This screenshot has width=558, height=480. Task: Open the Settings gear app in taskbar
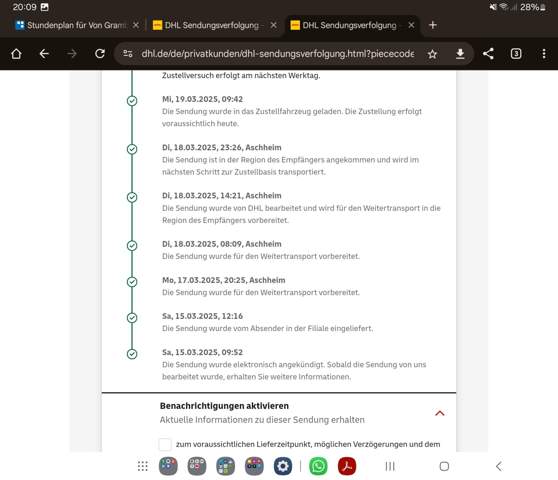click(283, 466)
